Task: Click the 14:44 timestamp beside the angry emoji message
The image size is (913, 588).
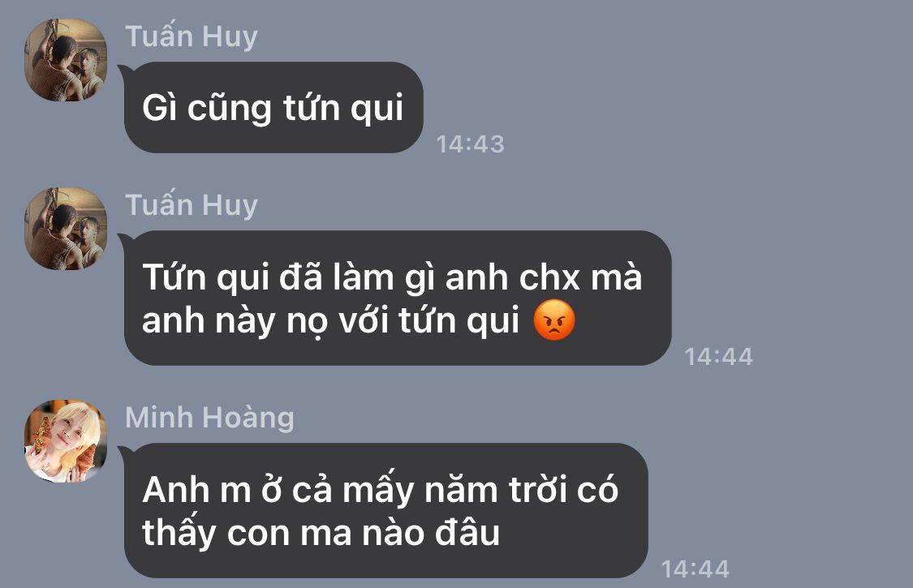Action: tap(718, 356)
